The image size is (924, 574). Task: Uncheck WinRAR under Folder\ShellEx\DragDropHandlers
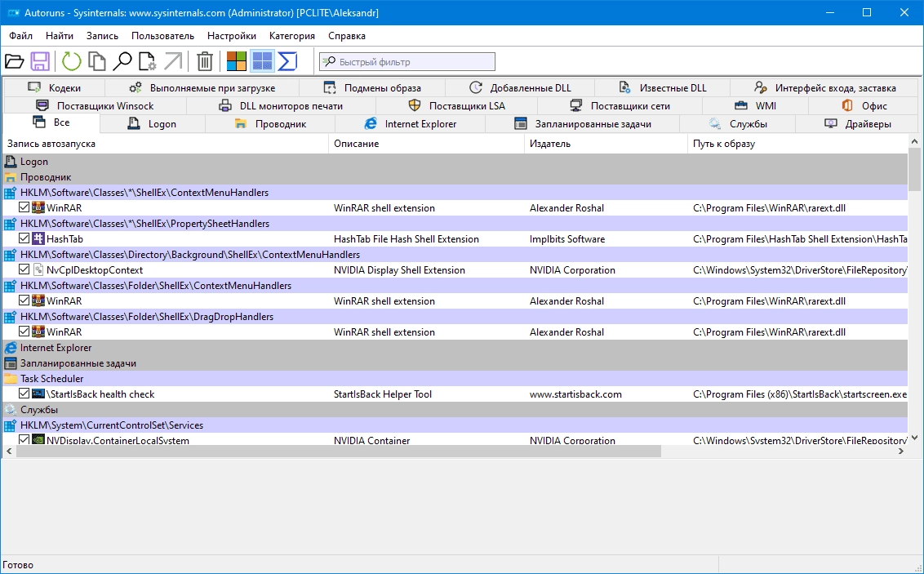coord(24,331)
